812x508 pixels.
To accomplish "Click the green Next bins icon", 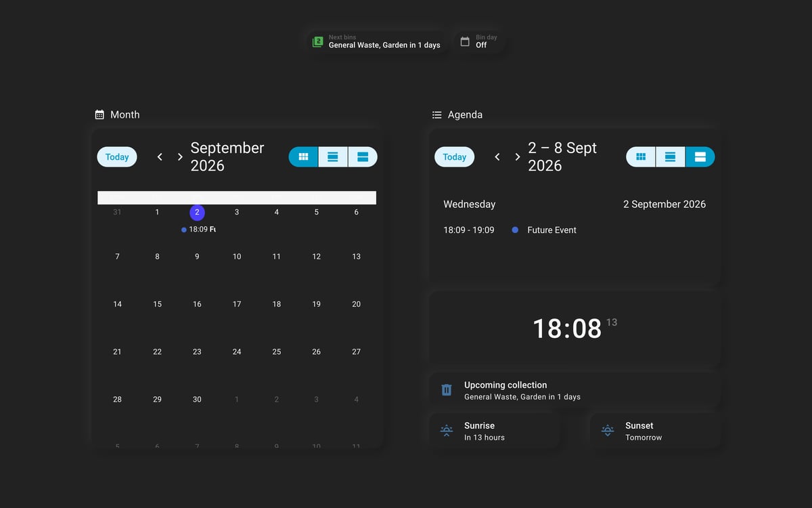I will click(x=317, y=42).
